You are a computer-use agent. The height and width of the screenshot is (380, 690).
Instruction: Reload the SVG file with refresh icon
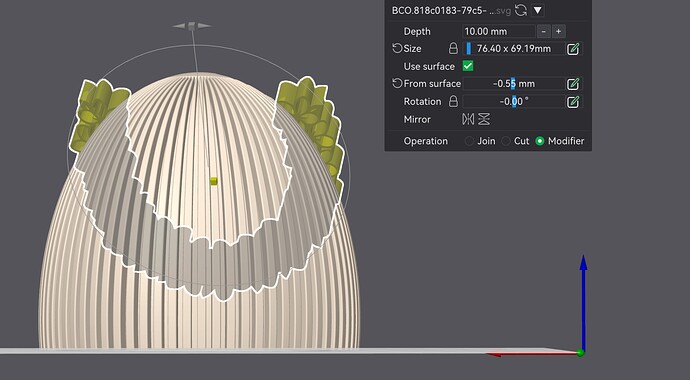tap(521, 10)
